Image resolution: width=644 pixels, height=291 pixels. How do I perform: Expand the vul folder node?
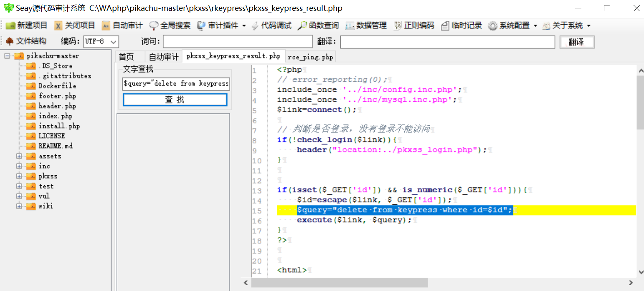pyautogui.click(x=19, y=196)
